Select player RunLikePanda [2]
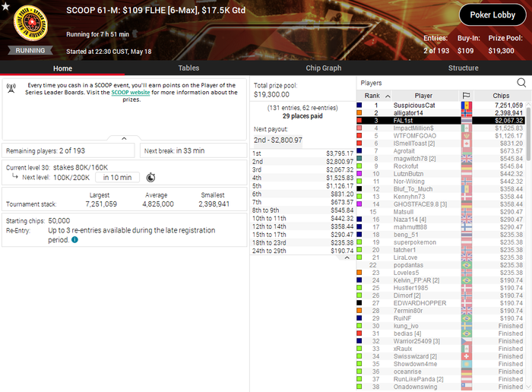532x392 pixels. pos(440,379)
